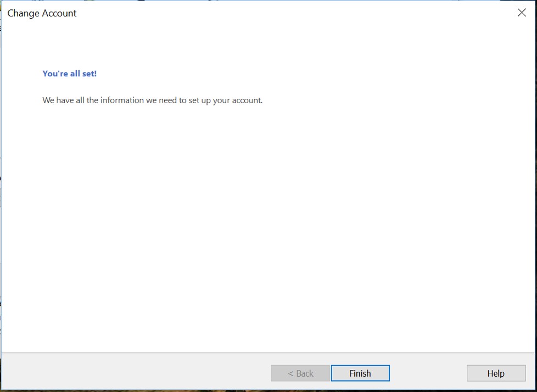This screenshot has height=392, width=537.
Task: Choose Finish to end the wizard
Action: [360, 373]
